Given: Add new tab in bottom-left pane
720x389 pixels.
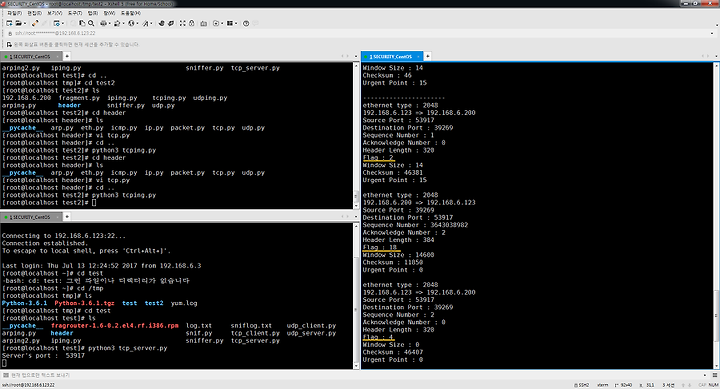Looking at the screenshot, I should coord(67,216).
